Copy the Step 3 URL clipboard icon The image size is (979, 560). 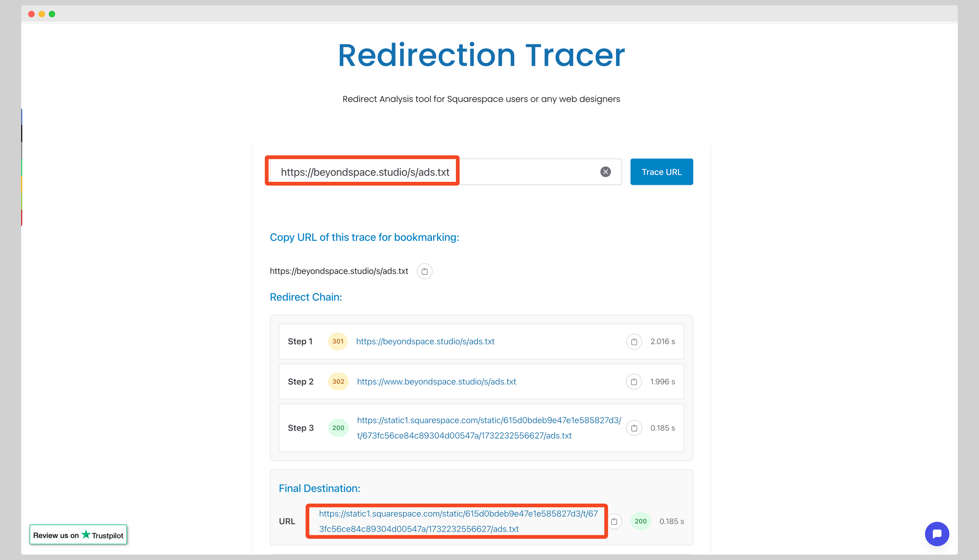[x=634, y=428]
